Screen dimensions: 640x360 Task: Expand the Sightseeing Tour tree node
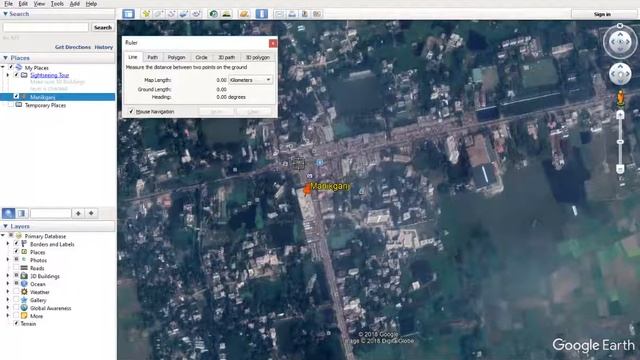tap(8, 75)
